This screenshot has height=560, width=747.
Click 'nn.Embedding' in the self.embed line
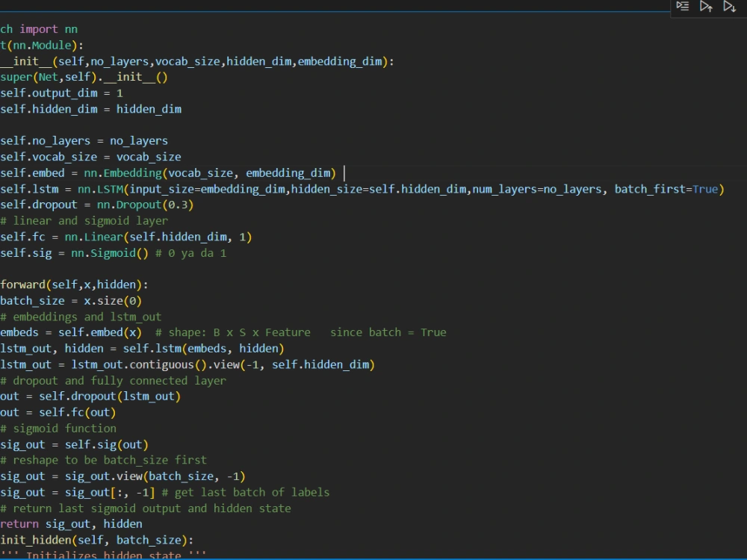point(123,173)
